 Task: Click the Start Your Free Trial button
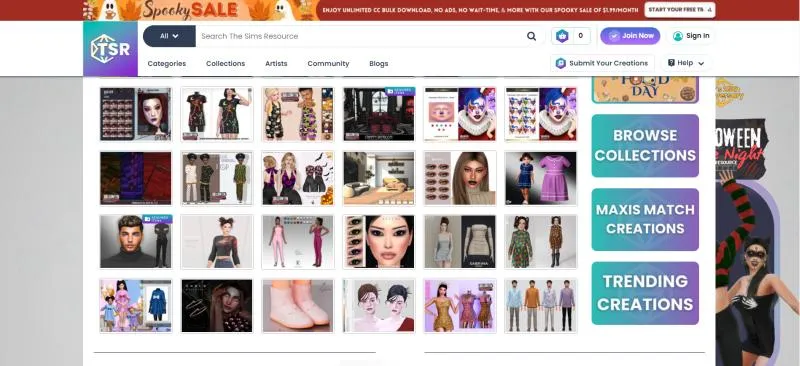(680, 10)
